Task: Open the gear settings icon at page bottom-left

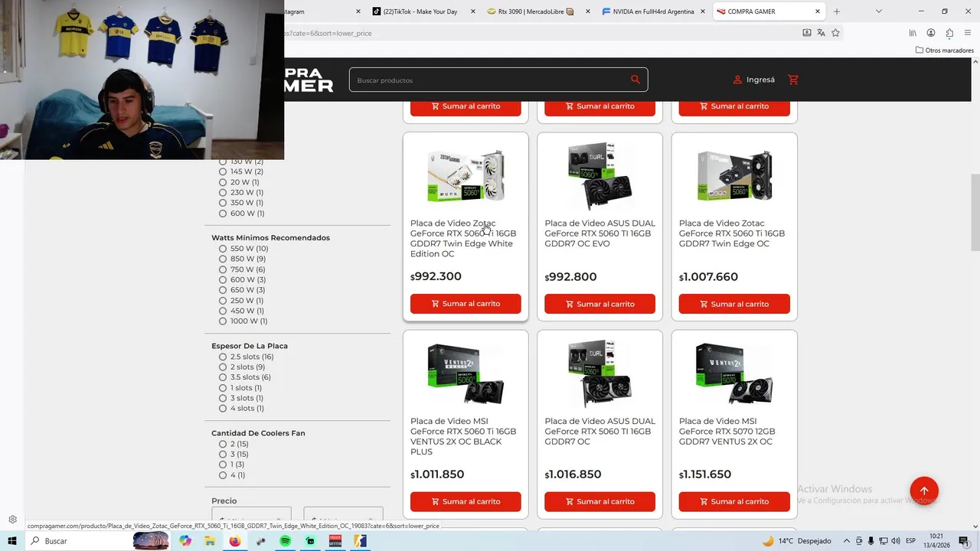Action: 12,520
